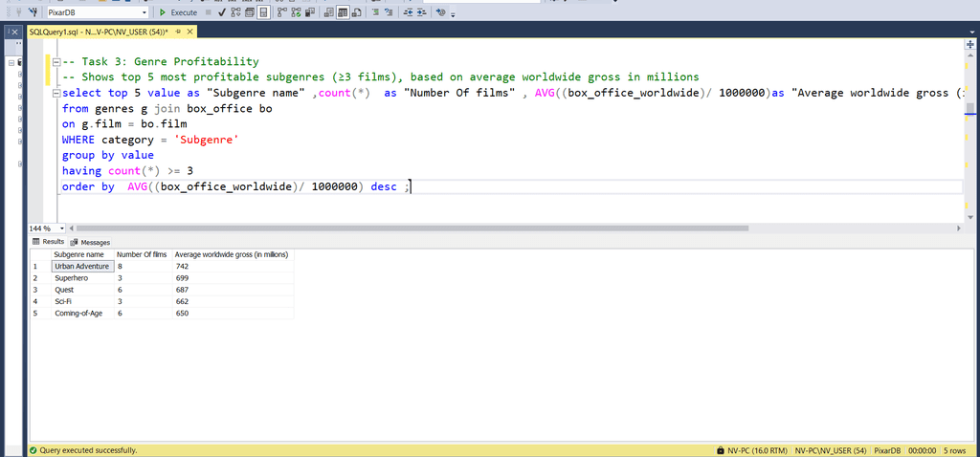This screenshot has width=980, height=457.
Task: Collapse the select statement code block
Action: [56, 93]
